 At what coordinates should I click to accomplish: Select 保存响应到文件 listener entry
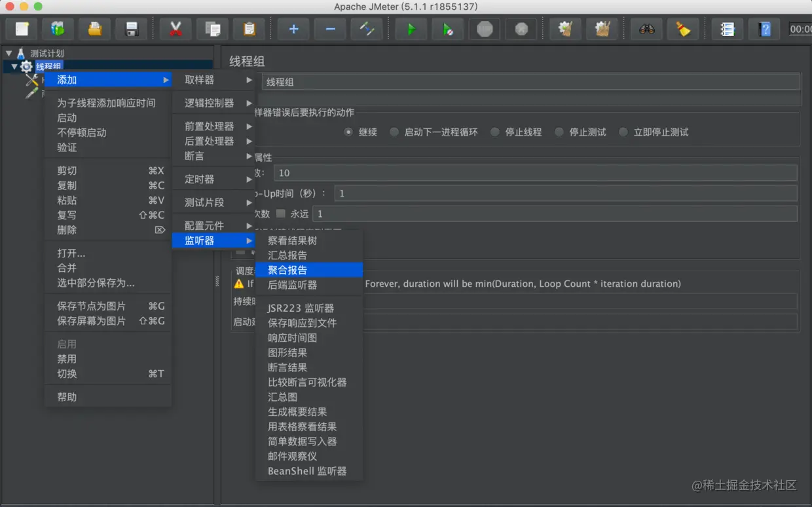(x=309, y=323)
